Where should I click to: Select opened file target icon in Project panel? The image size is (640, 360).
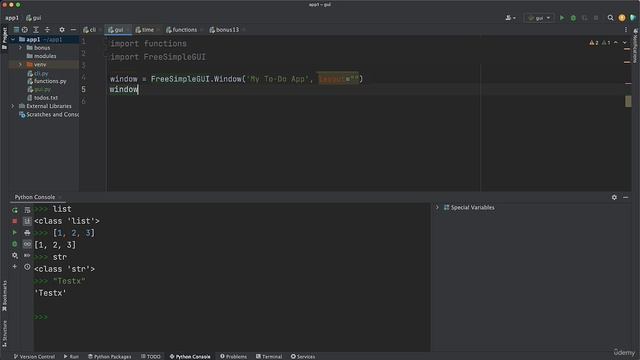(x=25, y=30)
